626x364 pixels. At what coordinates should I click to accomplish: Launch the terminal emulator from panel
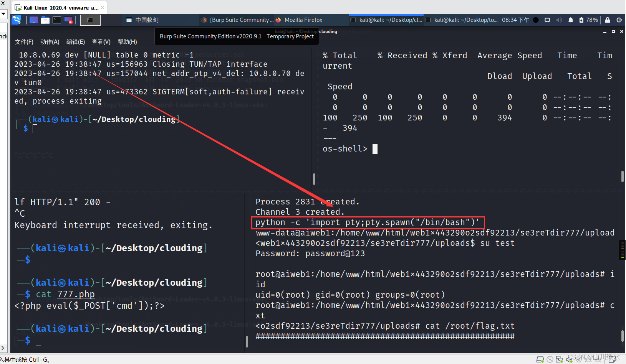[57, 20]
